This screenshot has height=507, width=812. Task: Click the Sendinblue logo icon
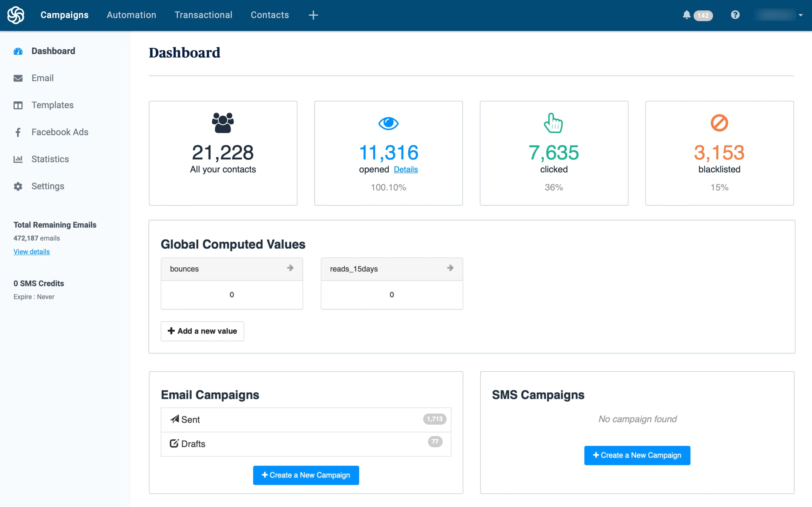pyautogui.click(x=16, y=15)
